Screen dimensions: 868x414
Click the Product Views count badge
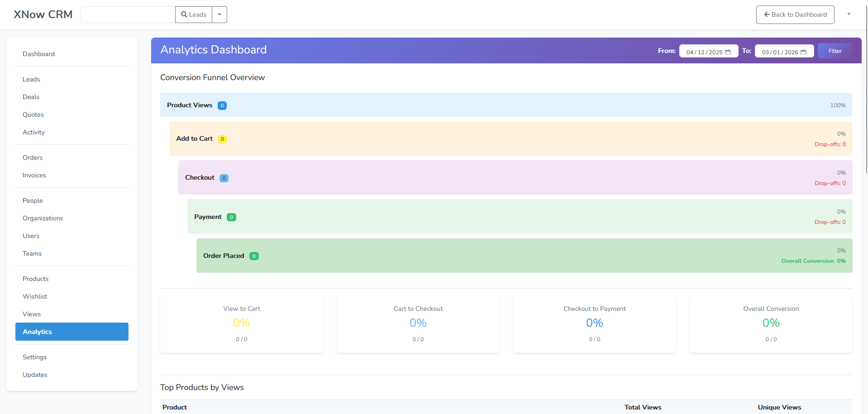(222, 105)
